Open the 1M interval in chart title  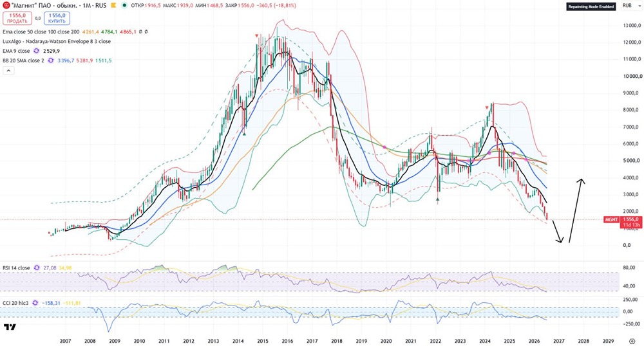point(88,6)
